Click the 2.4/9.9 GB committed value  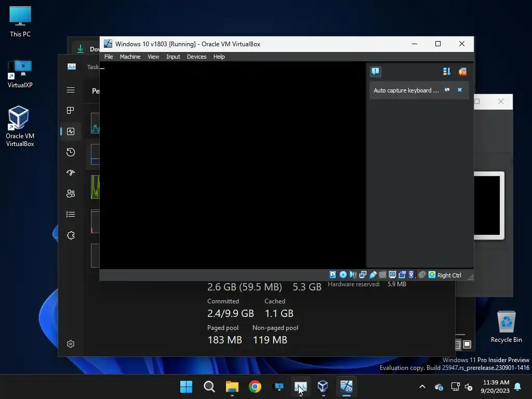click(x=230, y=313)
